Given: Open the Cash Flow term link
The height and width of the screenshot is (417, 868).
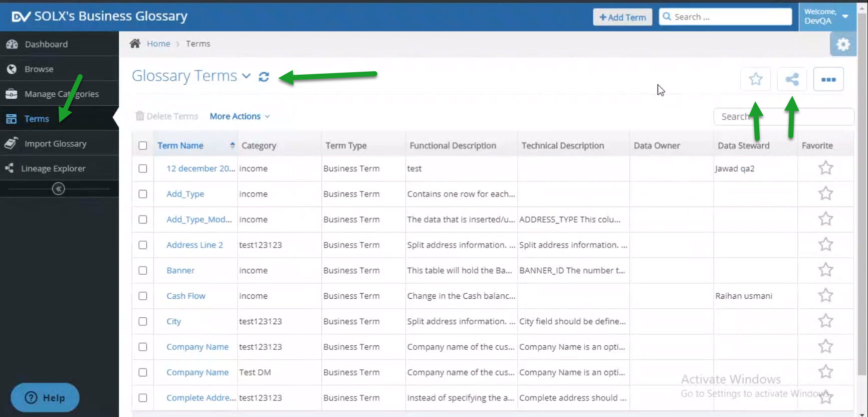Looking at the screenshot, I should click(186, 296).
